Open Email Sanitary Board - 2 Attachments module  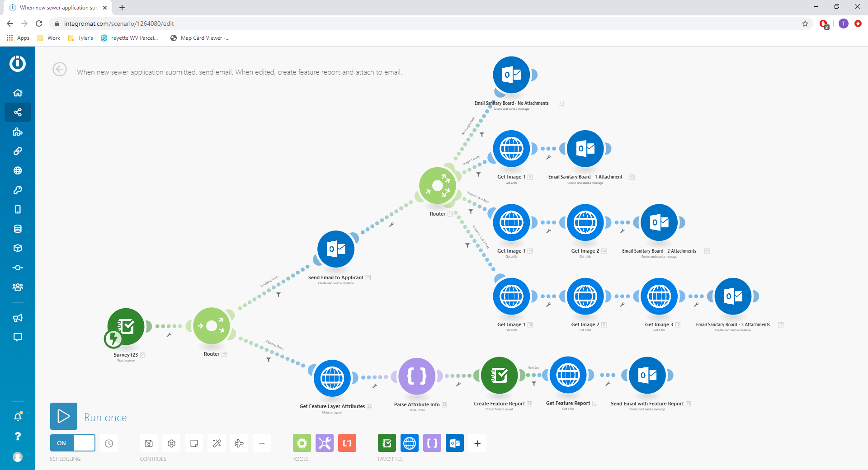[x=659, y=222]
